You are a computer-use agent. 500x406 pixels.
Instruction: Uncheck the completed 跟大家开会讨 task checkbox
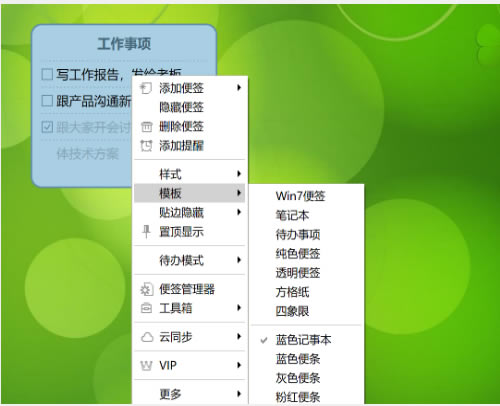pyautogui.click(x=47, y=127)
